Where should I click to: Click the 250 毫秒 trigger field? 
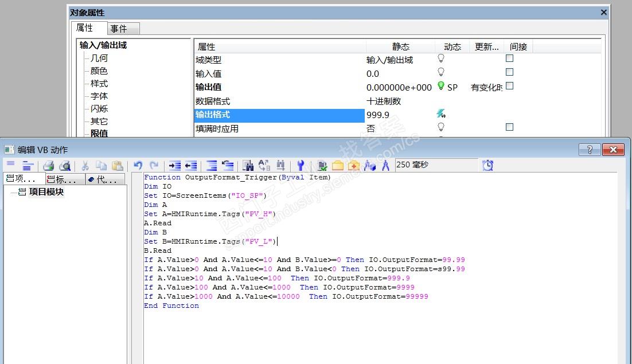click(436, 165)
